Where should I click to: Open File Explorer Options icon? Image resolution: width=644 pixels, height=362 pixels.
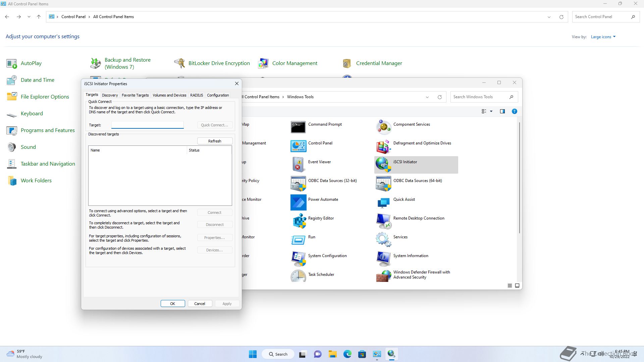pos(12,97)
